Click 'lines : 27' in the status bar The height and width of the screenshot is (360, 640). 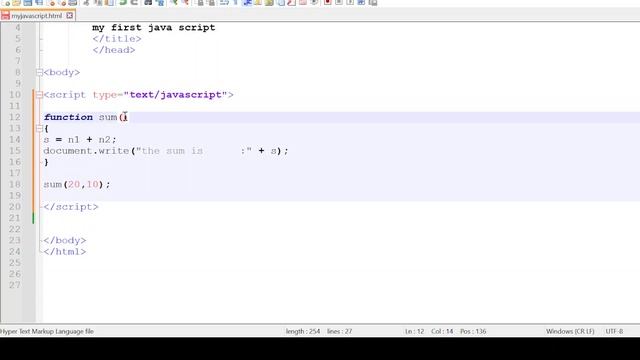(339, 331)
